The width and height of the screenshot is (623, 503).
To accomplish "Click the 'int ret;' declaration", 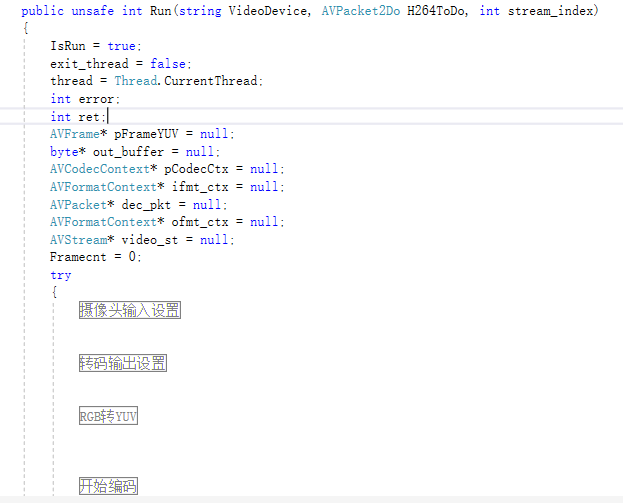I will 78,117.
